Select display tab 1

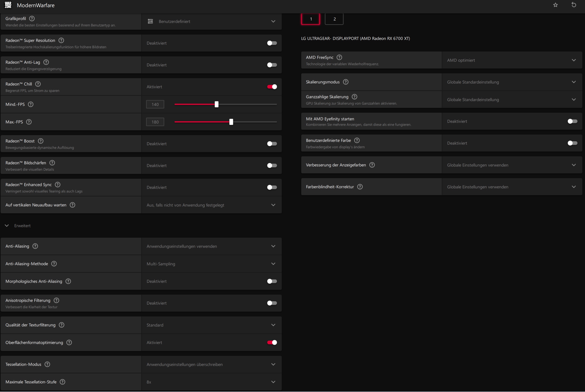(x=311, y=19)
